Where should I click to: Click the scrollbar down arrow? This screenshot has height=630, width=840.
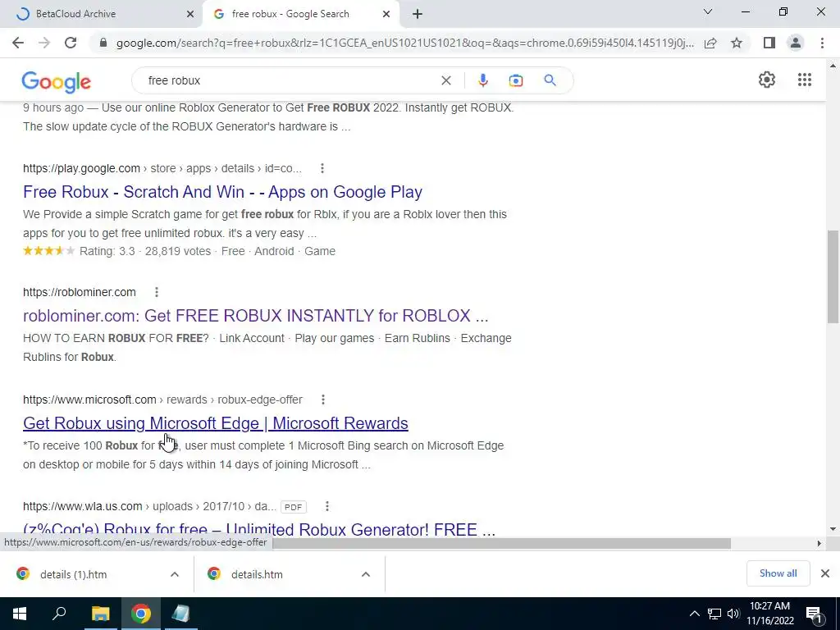click(x=833, y=529)
